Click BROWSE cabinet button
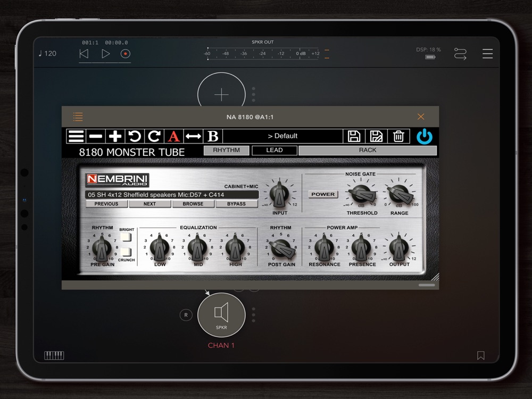Screen dimensions: 532x399 (193, 204)
